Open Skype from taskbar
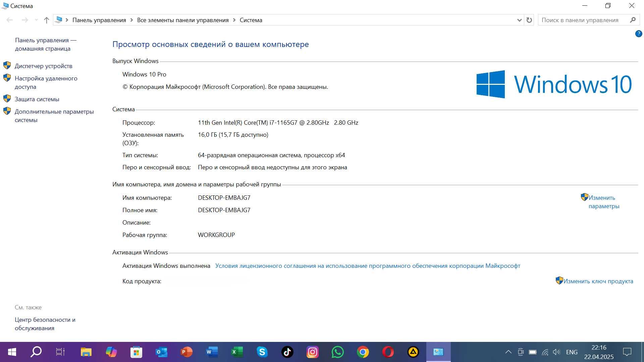The height and width of the screenshot is (362, 644). click(262, 352)
